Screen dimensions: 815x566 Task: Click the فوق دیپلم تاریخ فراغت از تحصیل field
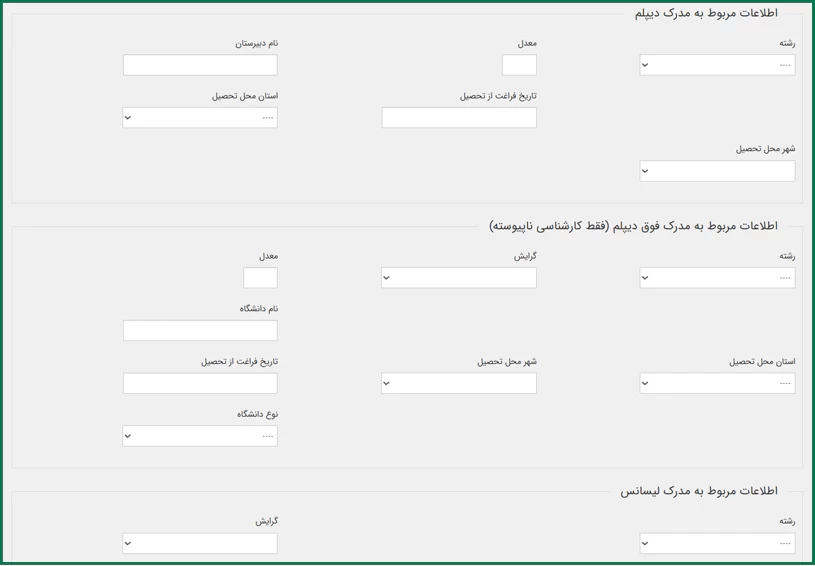[200, 383]
